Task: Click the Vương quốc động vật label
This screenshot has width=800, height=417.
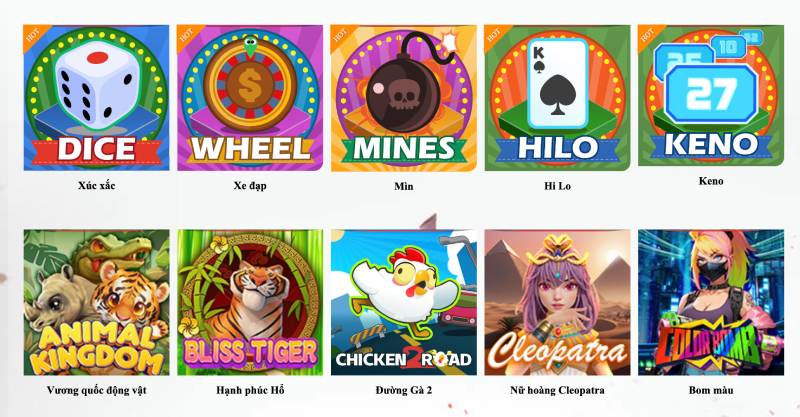Action: tap(96, 390)
